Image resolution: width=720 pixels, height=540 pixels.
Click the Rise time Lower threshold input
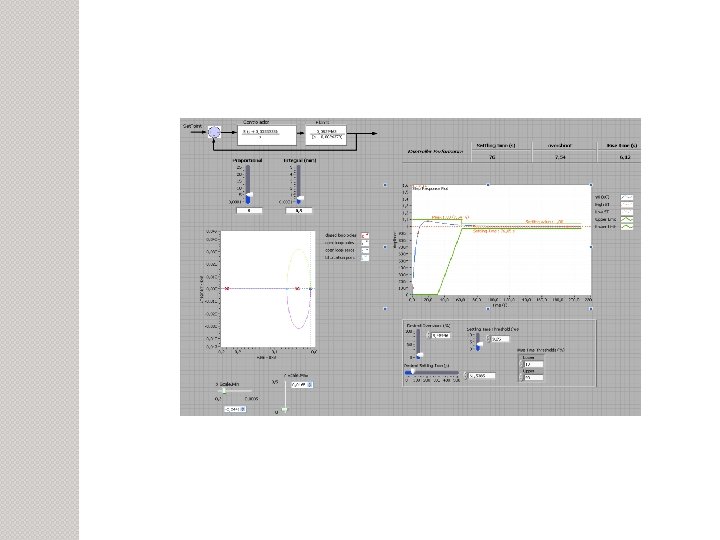[x=534, y=364]
